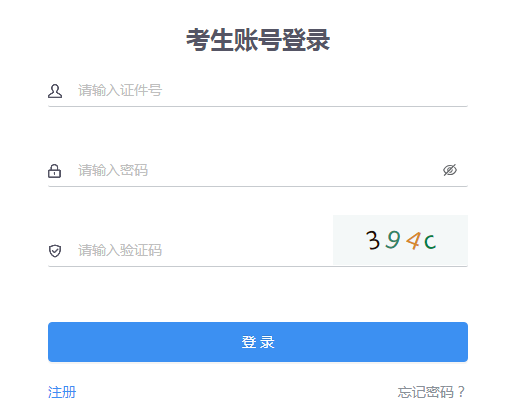Click the blue 登录 button
Screen dimensions: 516x413
pos(258,342)
